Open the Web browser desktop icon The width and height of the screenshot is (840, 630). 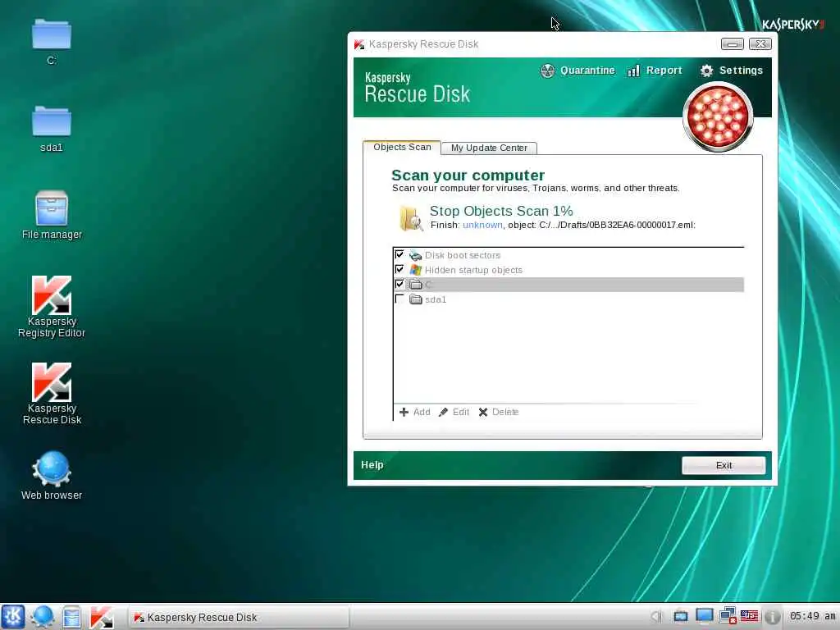(52, 476)
